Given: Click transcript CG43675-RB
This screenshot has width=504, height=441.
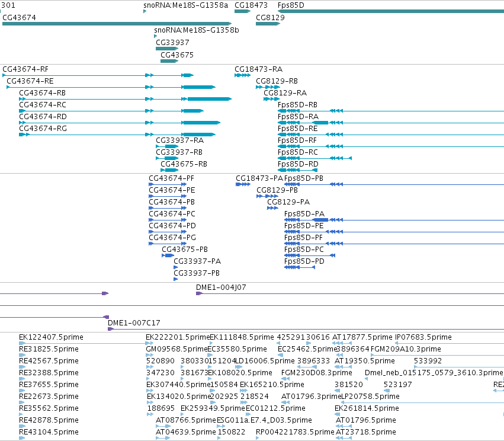Looking at the screenshot, I should 169,170.
